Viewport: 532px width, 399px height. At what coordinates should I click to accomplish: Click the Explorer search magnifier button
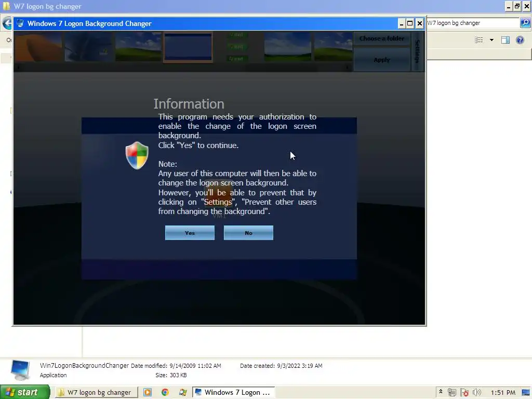pyautogui.click(x=525, y=23)
